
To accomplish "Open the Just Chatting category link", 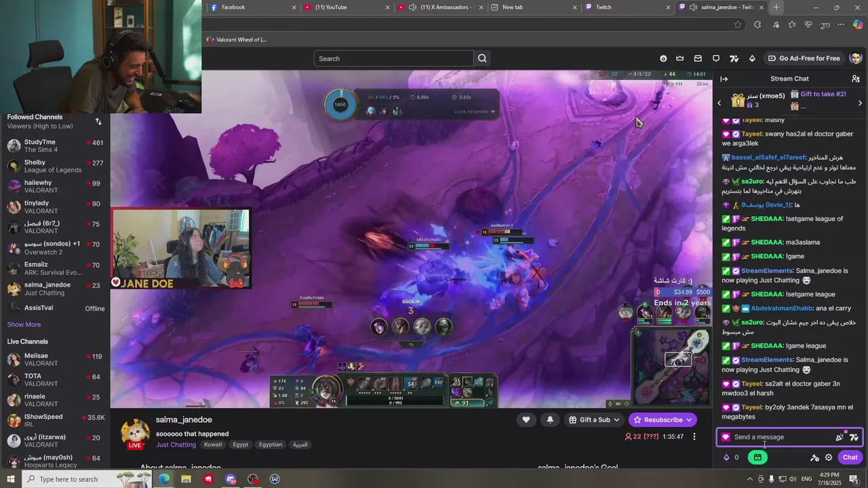I will (176, 445).
